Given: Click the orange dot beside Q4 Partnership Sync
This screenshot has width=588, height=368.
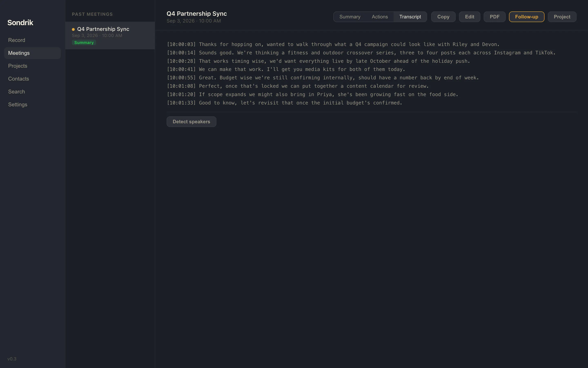Looking at the screenshot, I should [x=73, y=29].
